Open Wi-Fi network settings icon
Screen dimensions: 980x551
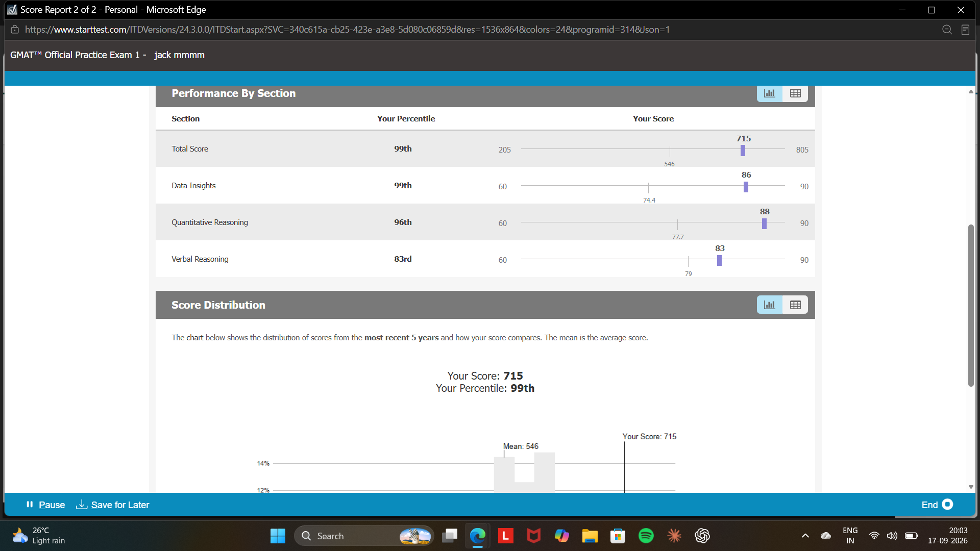(x=874, y=536)
